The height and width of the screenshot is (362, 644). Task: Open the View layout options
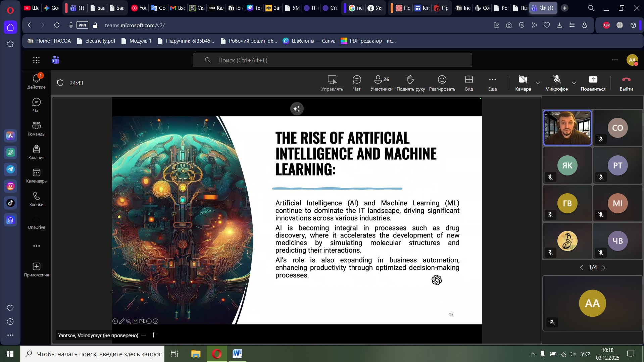469,83
